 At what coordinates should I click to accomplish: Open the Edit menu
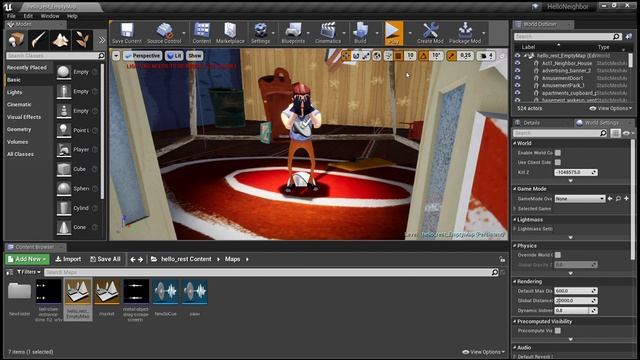pyautogui.click(x=28, y=16)
